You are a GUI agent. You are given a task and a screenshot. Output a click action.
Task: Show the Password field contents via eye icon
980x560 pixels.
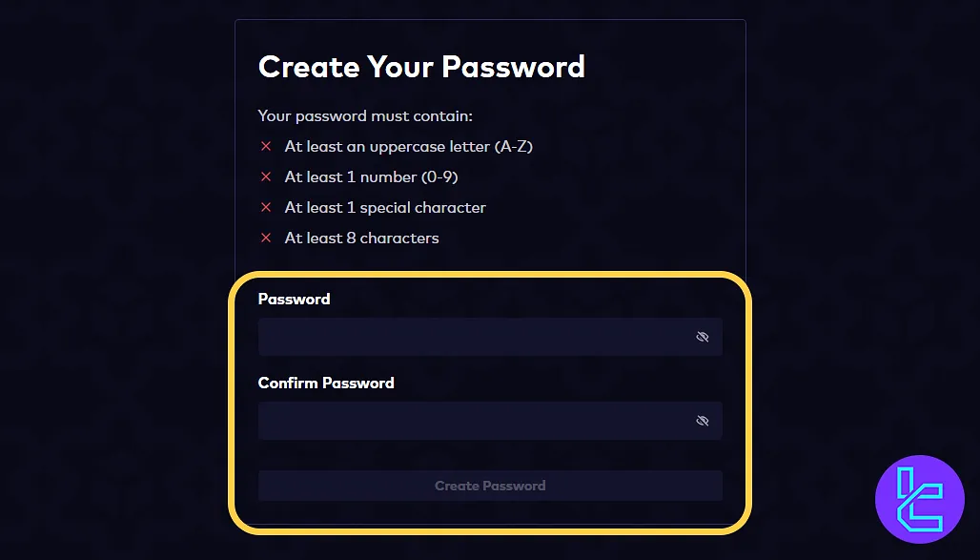[703, 337]
